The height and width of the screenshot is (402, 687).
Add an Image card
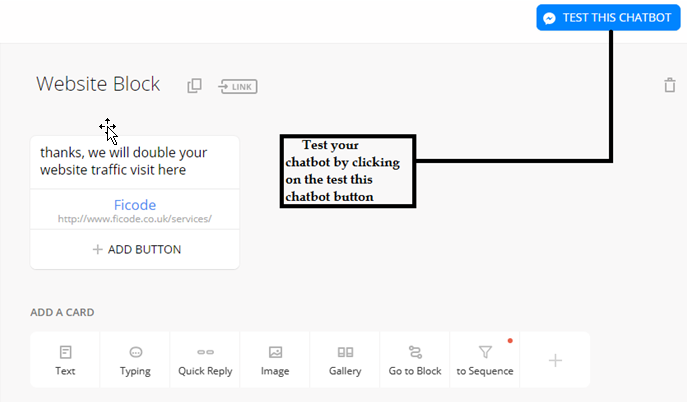tap(275, 360)
